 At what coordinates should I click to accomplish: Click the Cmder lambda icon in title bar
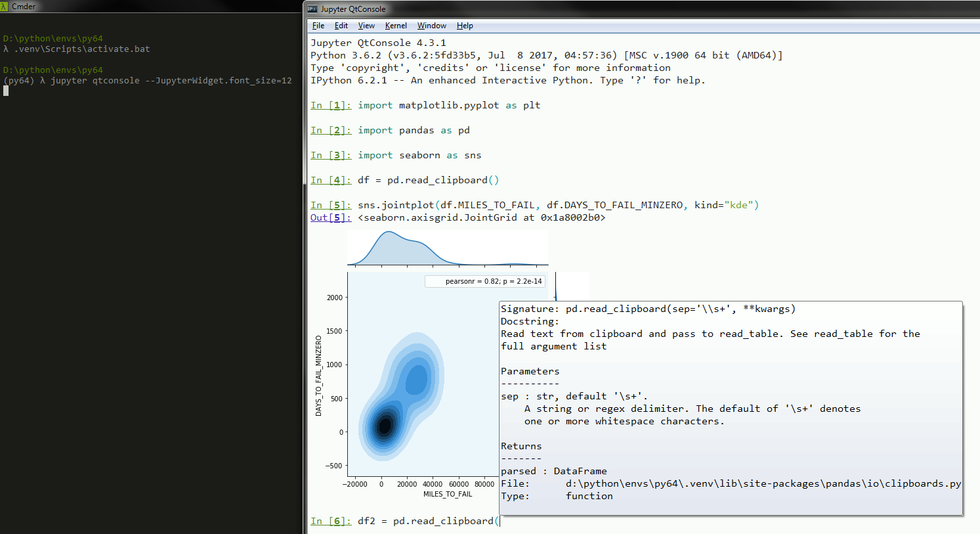(4, 6)
